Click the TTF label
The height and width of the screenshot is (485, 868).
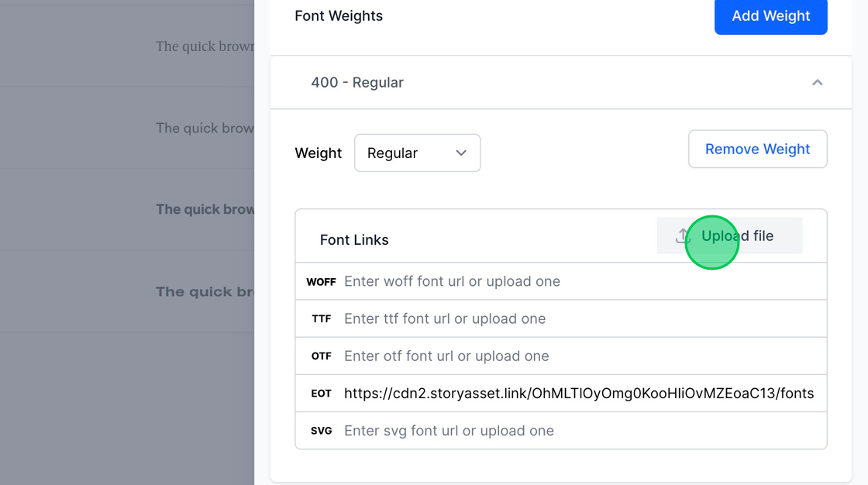click(321, 319)
